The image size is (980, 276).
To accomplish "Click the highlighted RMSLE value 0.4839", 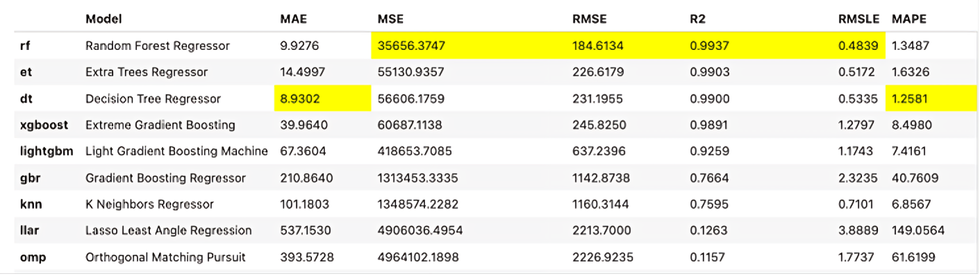I will click(x=859, y=46).
